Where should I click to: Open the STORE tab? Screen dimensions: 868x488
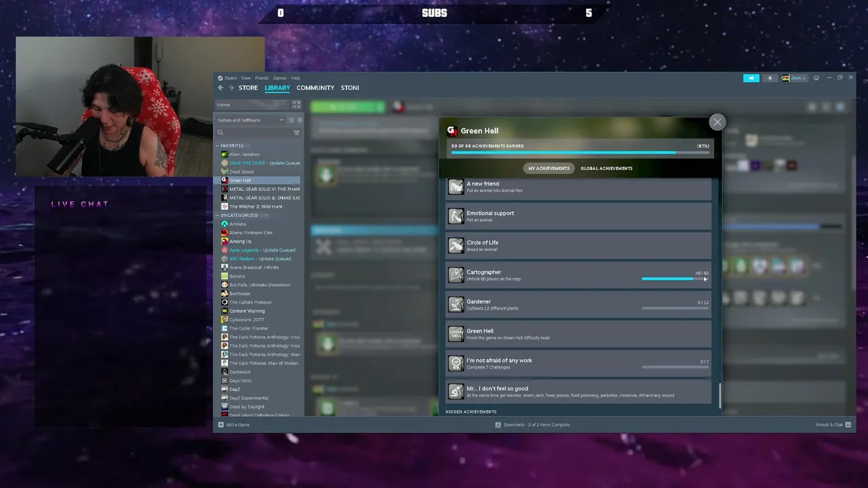pos(248,87)
